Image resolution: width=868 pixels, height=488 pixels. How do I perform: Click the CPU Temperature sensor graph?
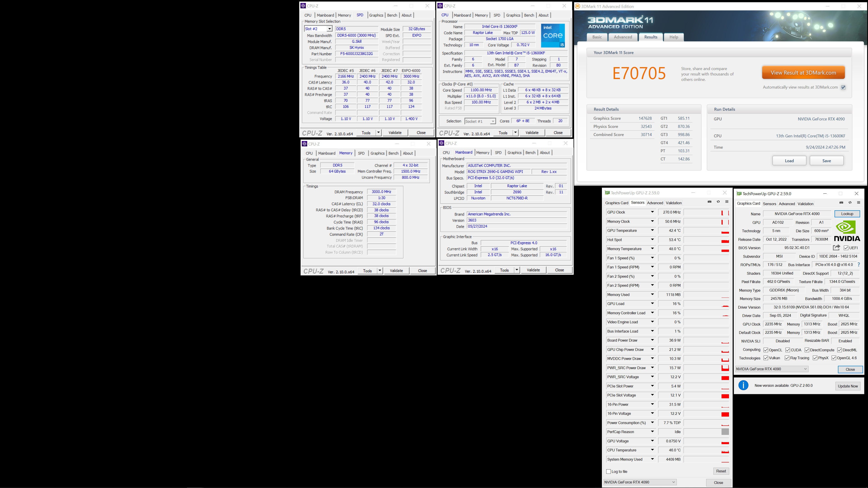[x=706, y=450]
